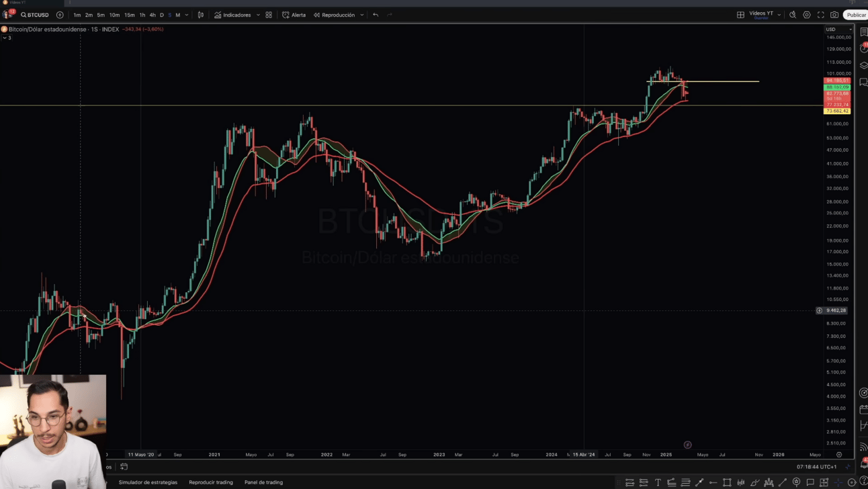This screenshot has width=868, height=489.
Task: Expand the Reproducción dropdown arrow
Action: pos(362,15)
